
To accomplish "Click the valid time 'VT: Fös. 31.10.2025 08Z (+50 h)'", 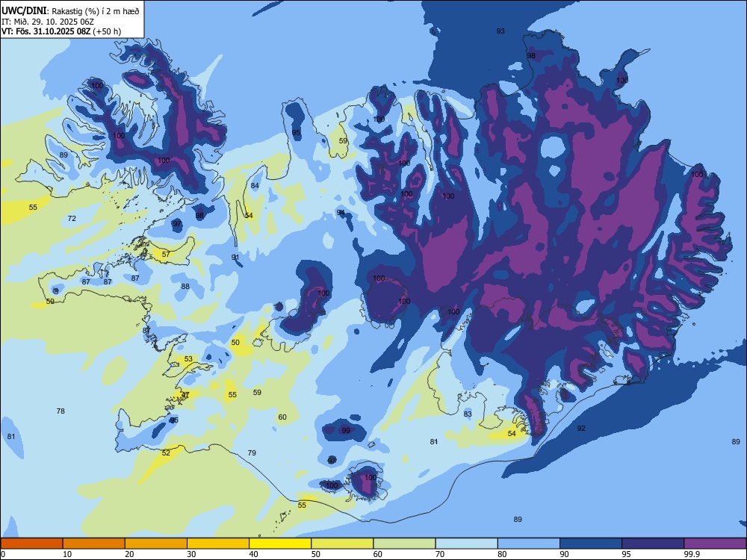I will (61, 31).
